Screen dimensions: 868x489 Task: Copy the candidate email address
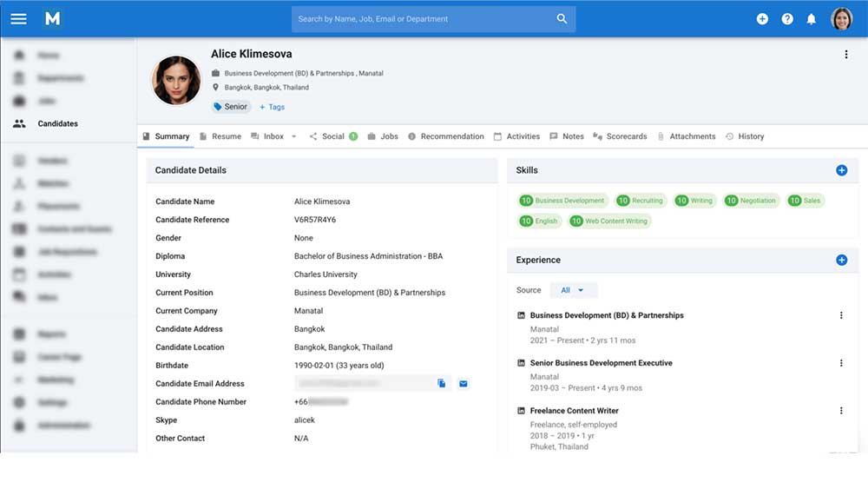tap(441, 383)
